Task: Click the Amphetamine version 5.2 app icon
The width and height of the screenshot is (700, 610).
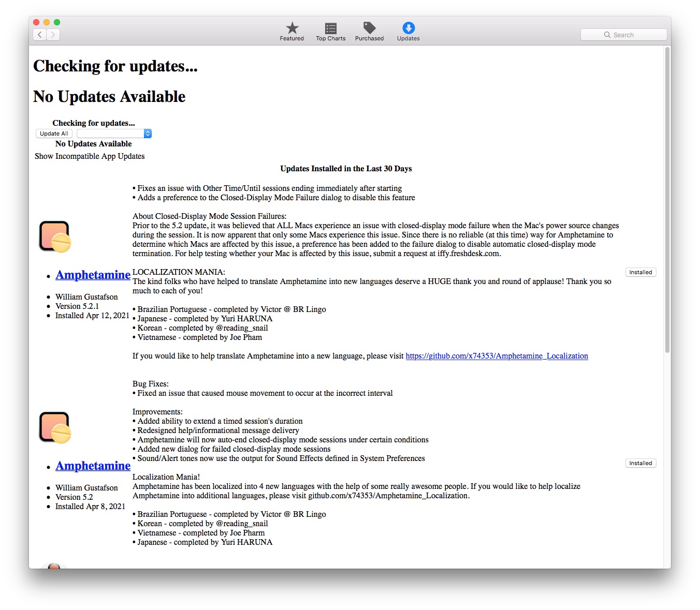Action: (x=55, y=428)
